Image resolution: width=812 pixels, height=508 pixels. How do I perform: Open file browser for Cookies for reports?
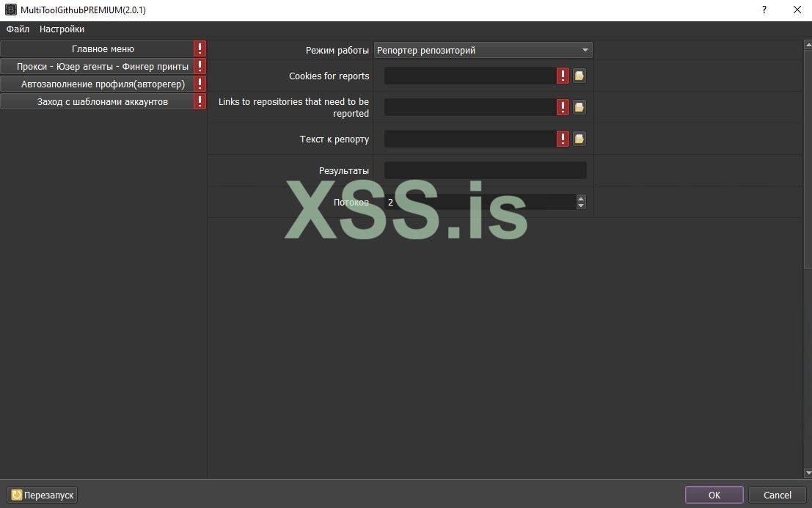tap(579, 76)
